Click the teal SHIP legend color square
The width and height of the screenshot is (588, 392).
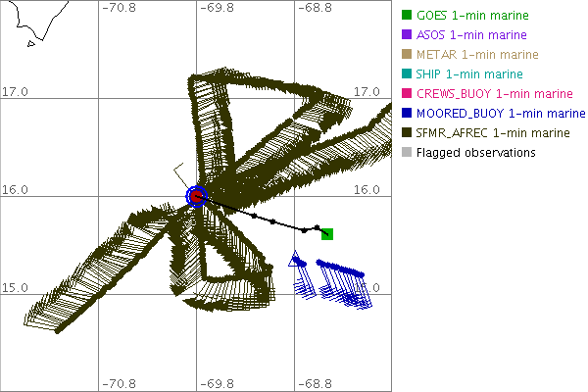click(x=407, y=74)
